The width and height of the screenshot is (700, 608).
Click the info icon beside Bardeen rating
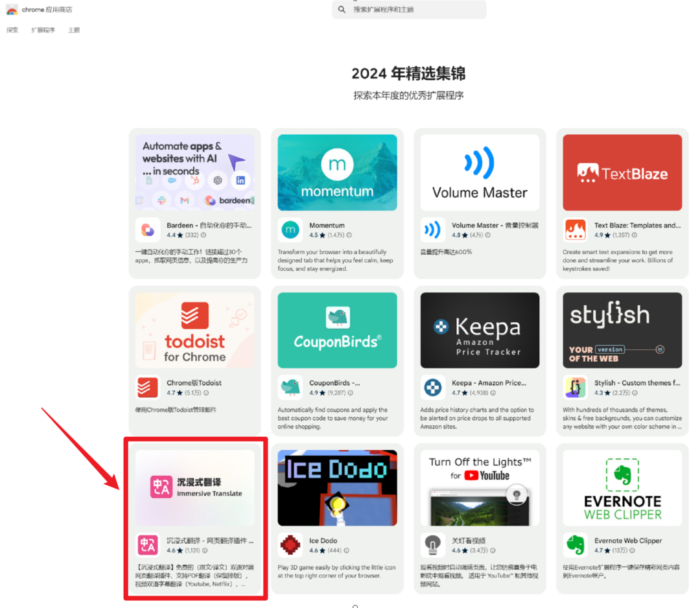click(204, 235)
